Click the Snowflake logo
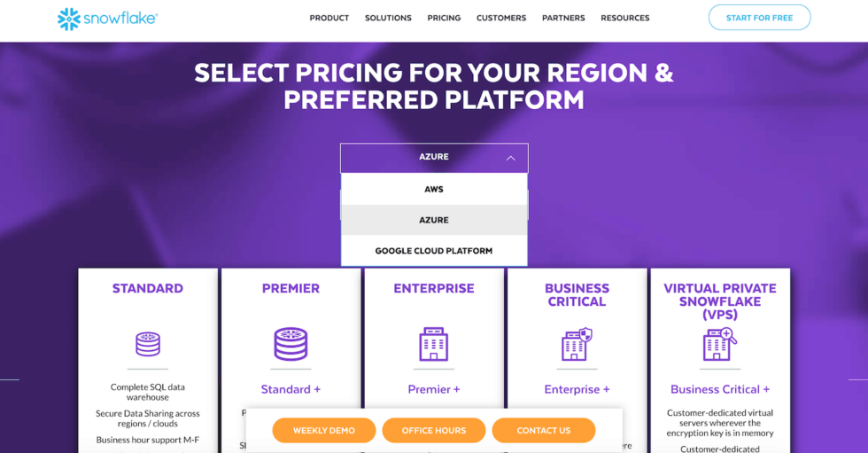The image size is (868, 453). pyautogui.click(x=107, y=19)
